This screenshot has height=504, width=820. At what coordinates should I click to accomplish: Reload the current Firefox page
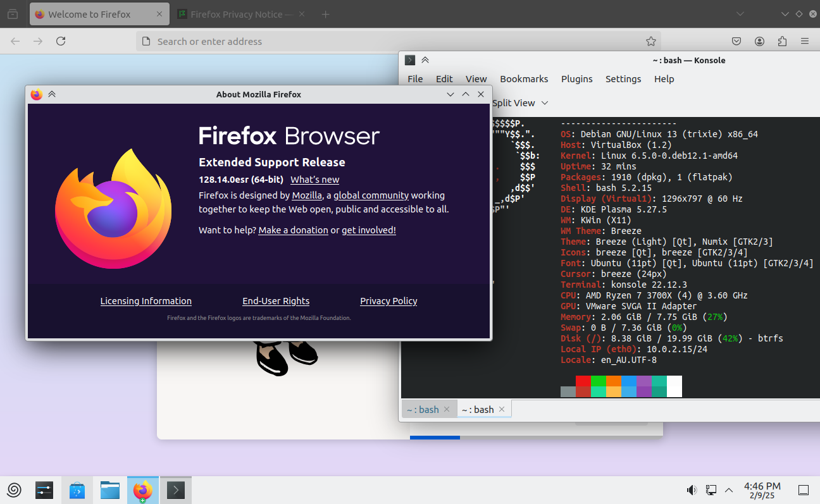point(61,41)
